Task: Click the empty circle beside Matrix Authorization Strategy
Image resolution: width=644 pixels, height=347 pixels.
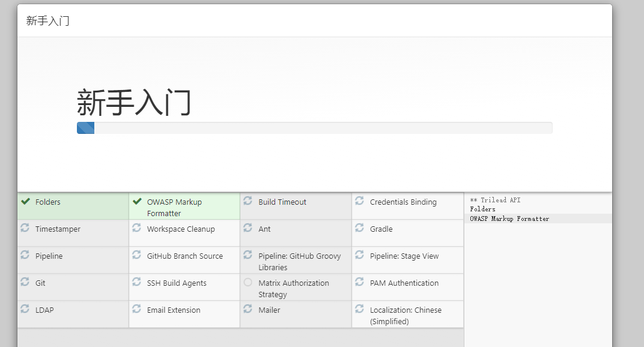Action: pos(248,282)
